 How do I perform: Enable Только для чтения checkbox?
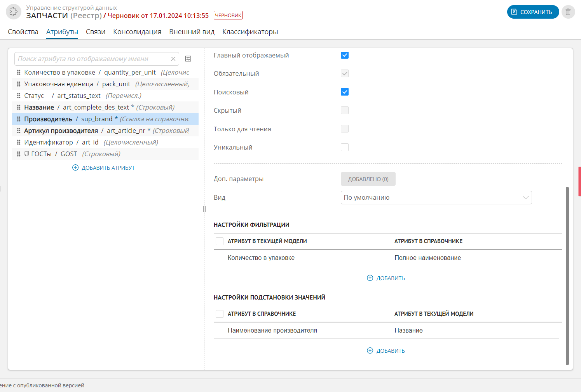345,129
